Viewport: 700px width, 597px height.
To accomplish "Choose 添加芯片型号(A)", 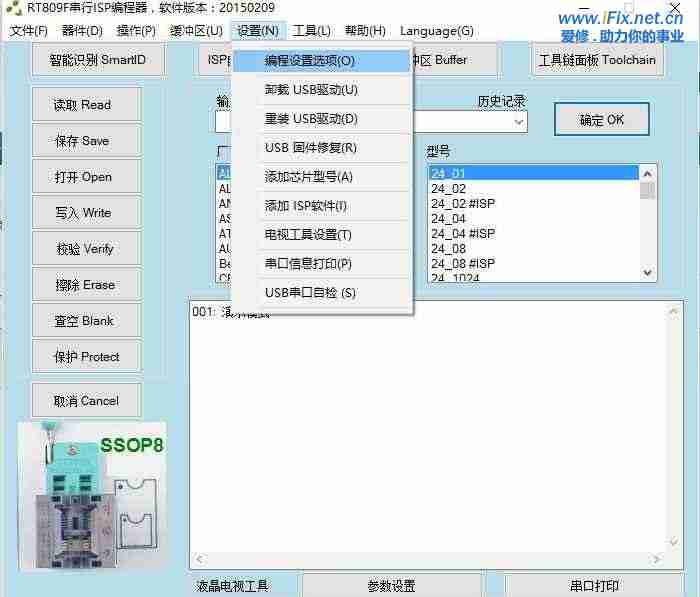I will click(321, 177).
